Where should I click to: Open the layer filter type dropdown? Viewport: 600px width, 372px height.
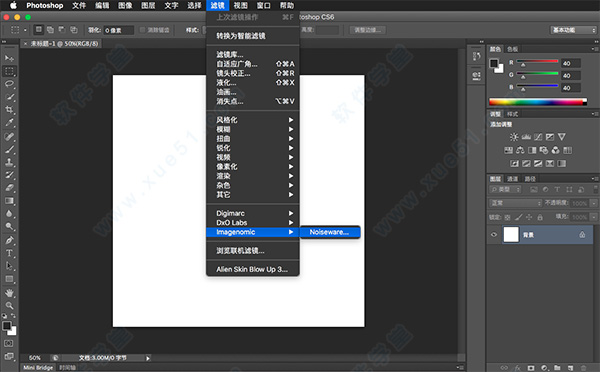(x=505, y=189)
